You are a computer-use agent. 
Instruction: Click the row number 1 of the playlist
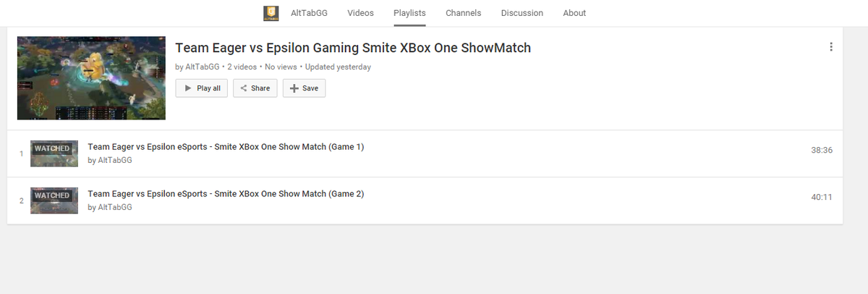pos(22,154)
